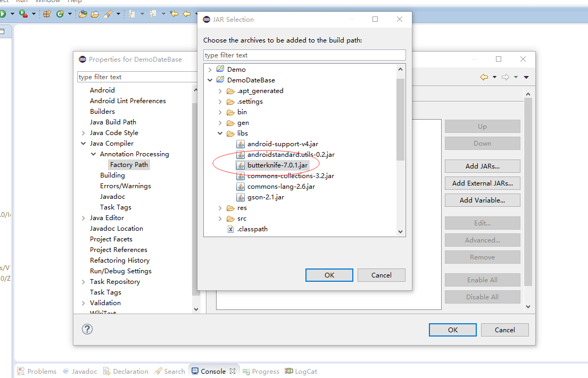The width and height of the screenshot is (588, 378).
Task: Open the Run icon's dropdown arrow
Action: pos(12,14)
